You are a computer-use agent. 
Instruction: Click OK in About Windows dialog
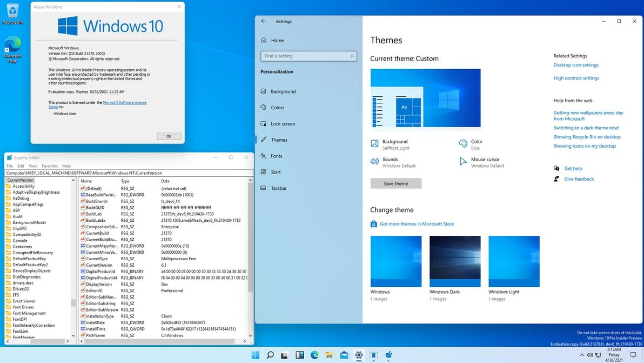pyautogui.click(x=169, y=136)
